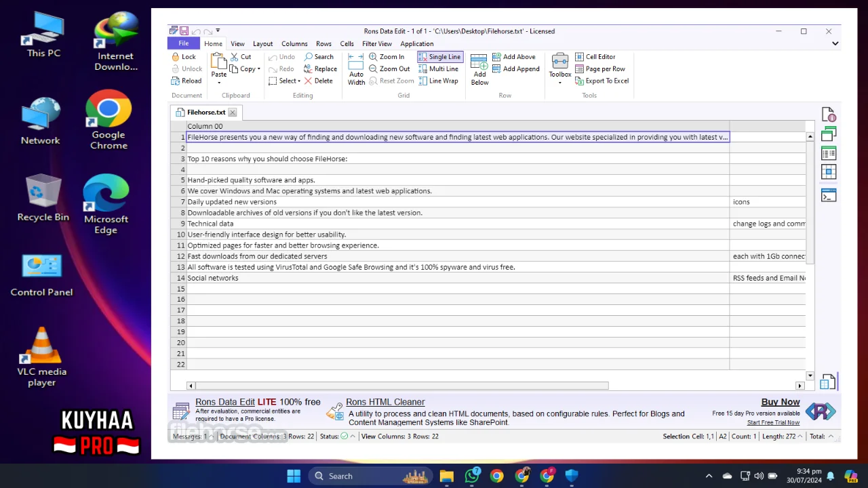Expand the Status indicator chevron
This screenshot has height=488, width=868.
tap(353, 436)
